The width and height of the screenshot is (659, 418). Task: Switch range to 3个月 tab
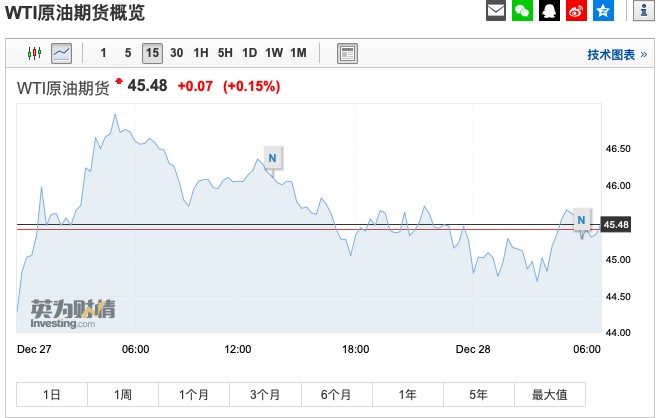(265, 394)
